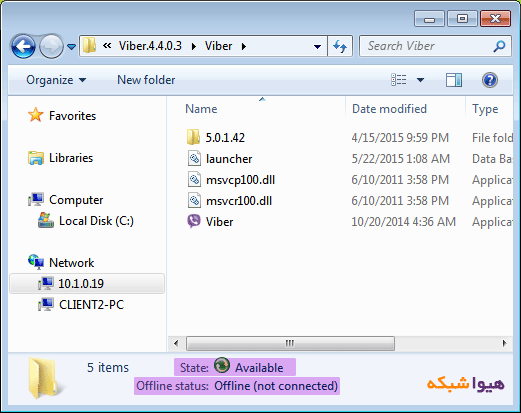Click Offline (not connected) status text
Screen dimensions: 521x413
pyautogui.click(x=276, y=386)
